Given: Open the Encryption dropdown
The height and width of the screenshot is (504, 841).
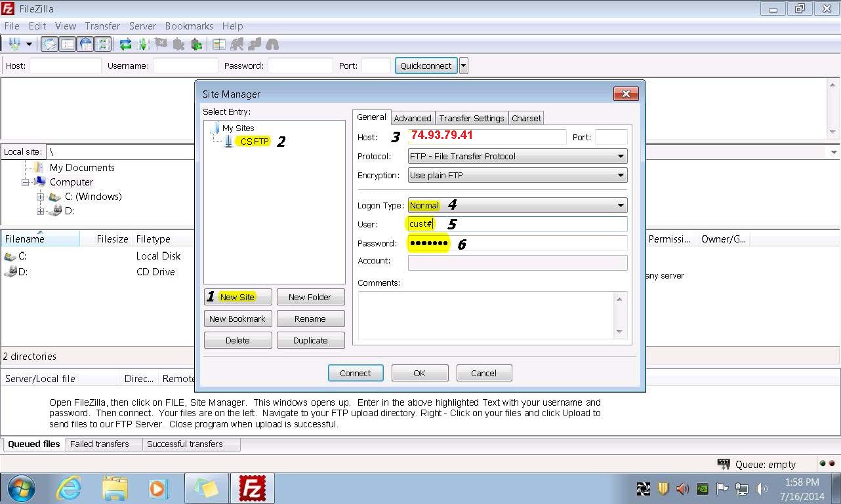Looking at the screenshot, I should (518, 176).
